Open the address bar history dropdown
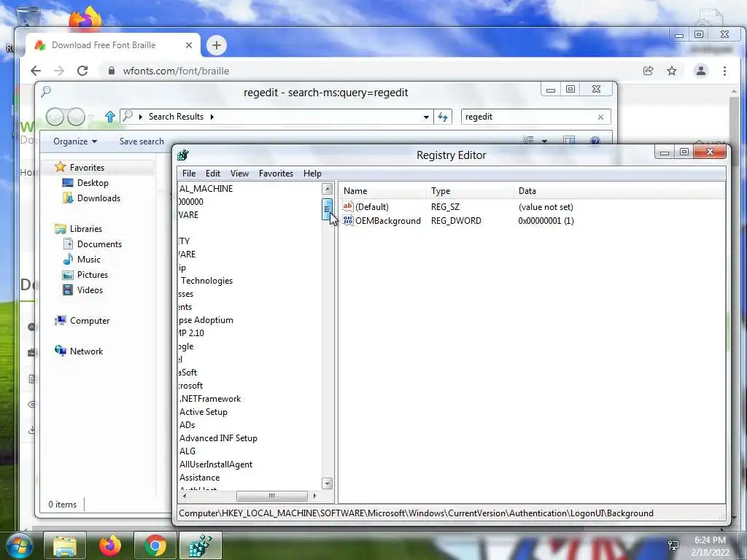Image resolution: width=747 pixels, height=560 pixels. [x=426, y=117]
